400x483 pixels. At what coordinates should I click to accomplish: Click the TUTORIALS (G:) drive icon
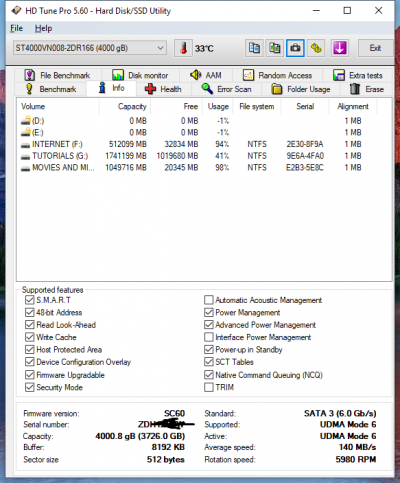[25, 157]
